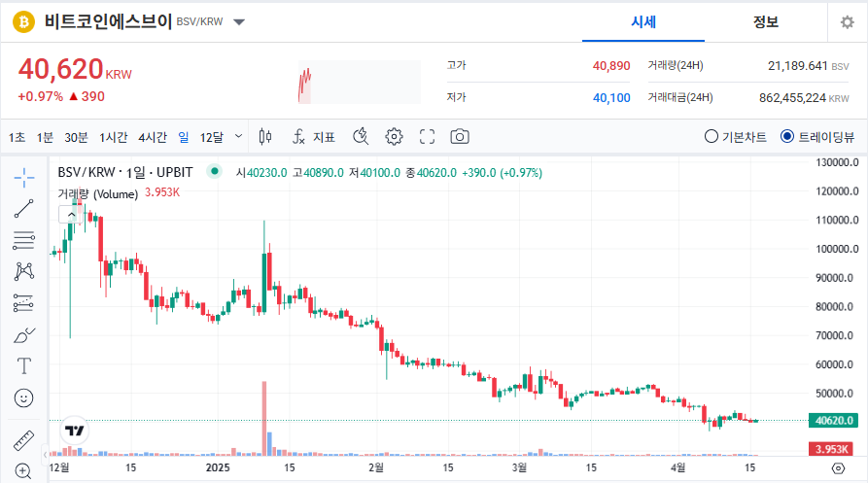Screen dimensions: 868x483
Task: Open chart candle style selector
Action: (265, 137)
